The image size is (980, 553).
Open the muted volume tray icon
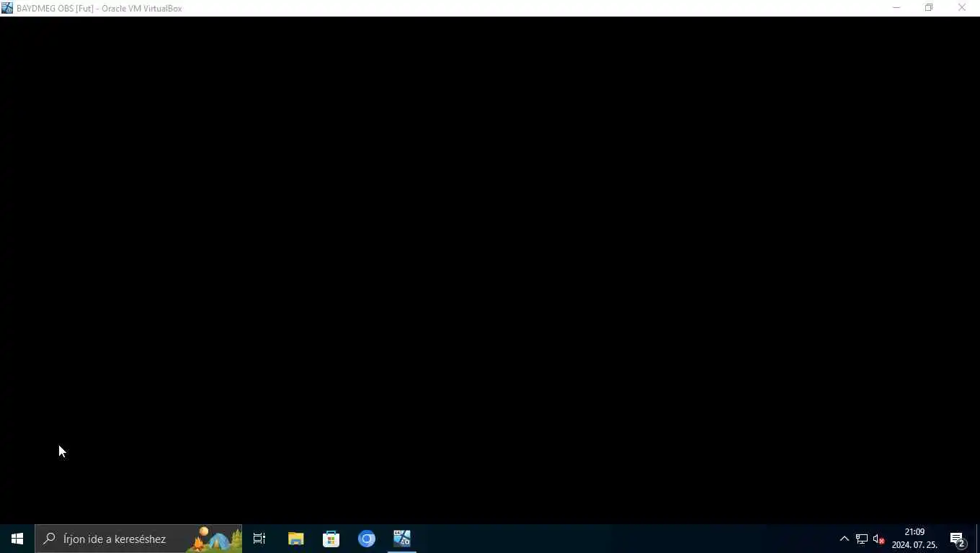point(879,539)
